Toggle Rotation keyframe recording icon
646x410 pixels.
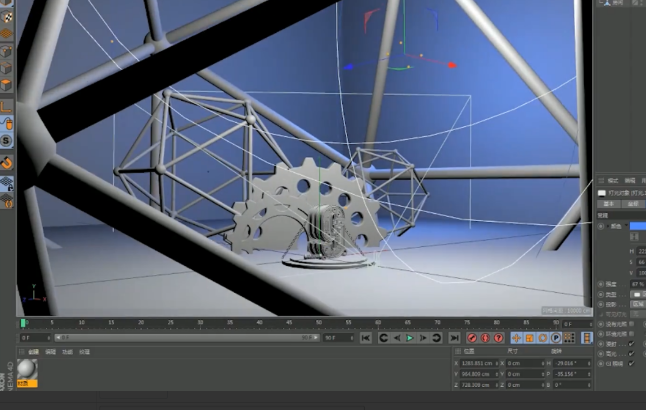coord(543,338)
